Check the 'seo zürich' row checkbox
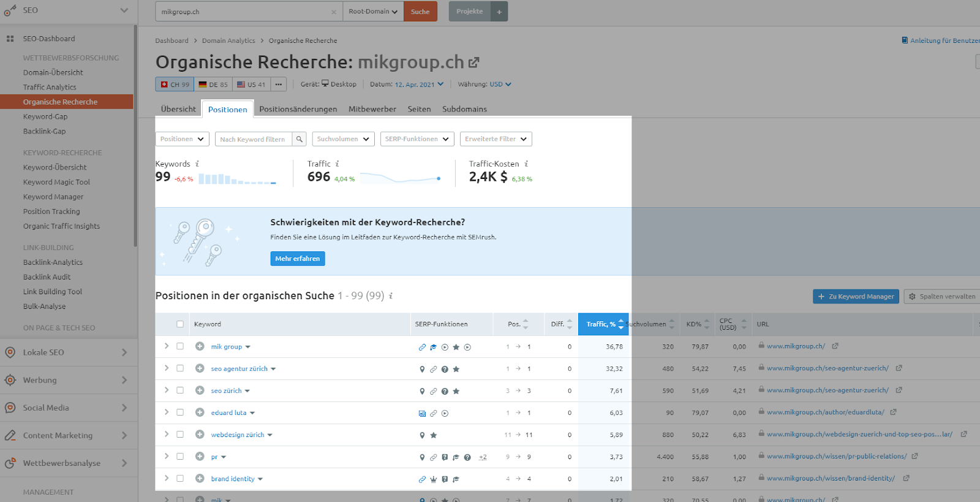This screenshot has height=502, width=980. pos(180,390)
